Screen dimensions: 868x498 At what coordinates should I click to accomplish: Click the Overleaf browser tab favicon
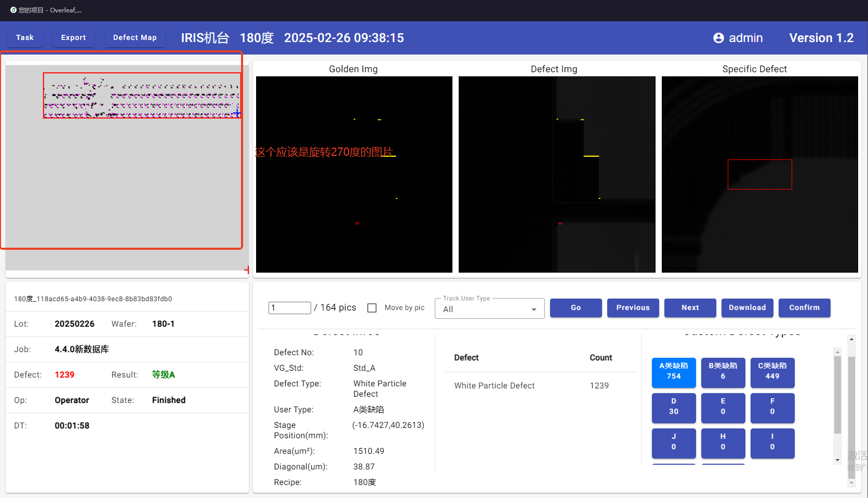(14, 10)
